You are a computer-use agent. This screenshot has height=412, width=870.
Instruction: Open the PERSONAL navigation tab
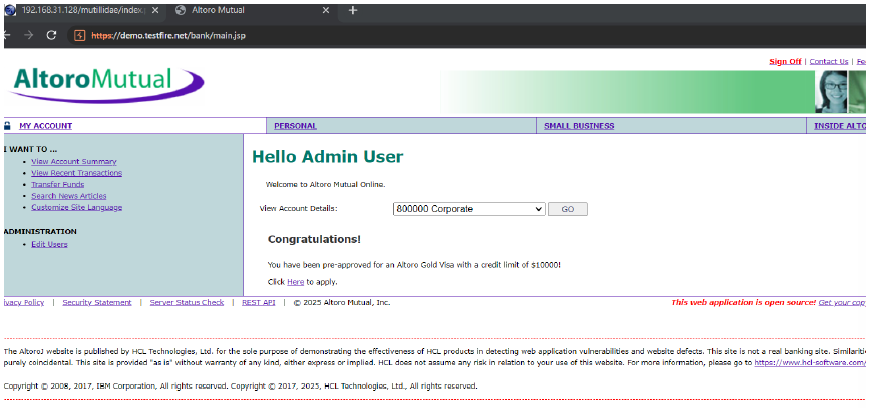coord(295,126)
